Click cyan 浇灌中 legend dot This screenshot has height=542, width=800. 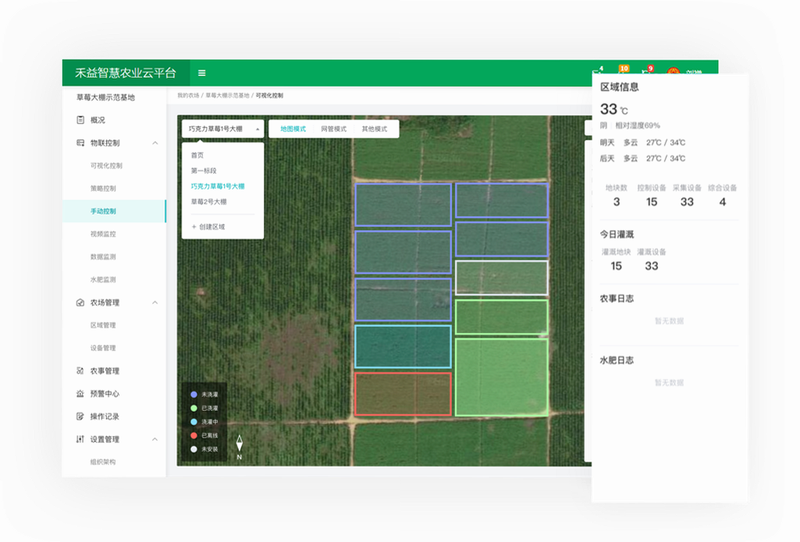click(x=194, y=422)
